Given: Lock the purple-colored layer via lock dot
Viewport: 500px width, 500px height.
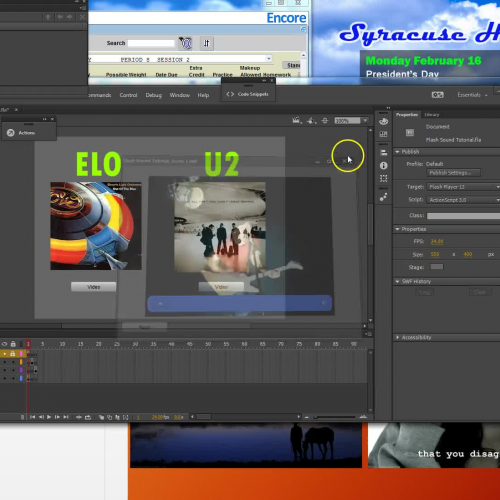Looking at the screenshot, I should (x=13, y=370).
